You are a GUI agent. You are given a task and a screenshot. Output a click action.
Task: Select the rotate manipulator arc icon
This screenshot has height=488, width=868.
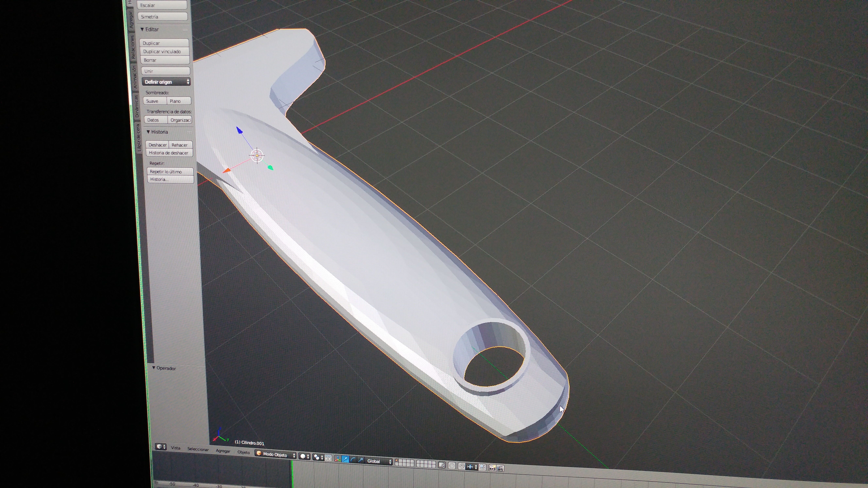coord(353,460)
